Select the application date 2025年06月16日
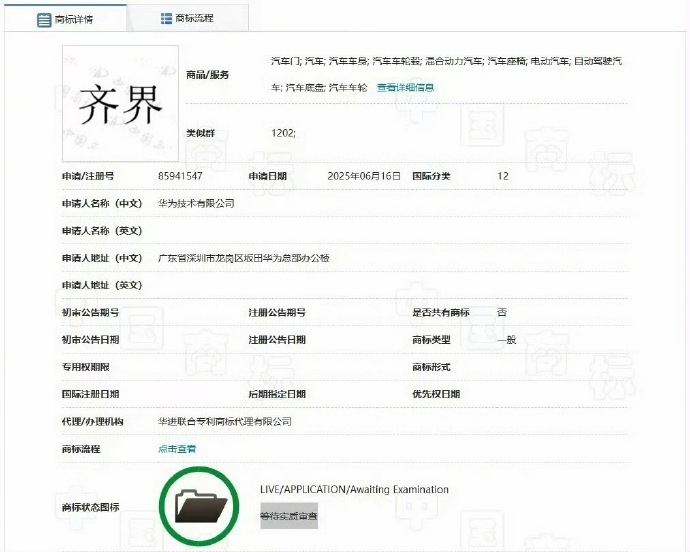690x552 pixels. (x=364, y=176)
